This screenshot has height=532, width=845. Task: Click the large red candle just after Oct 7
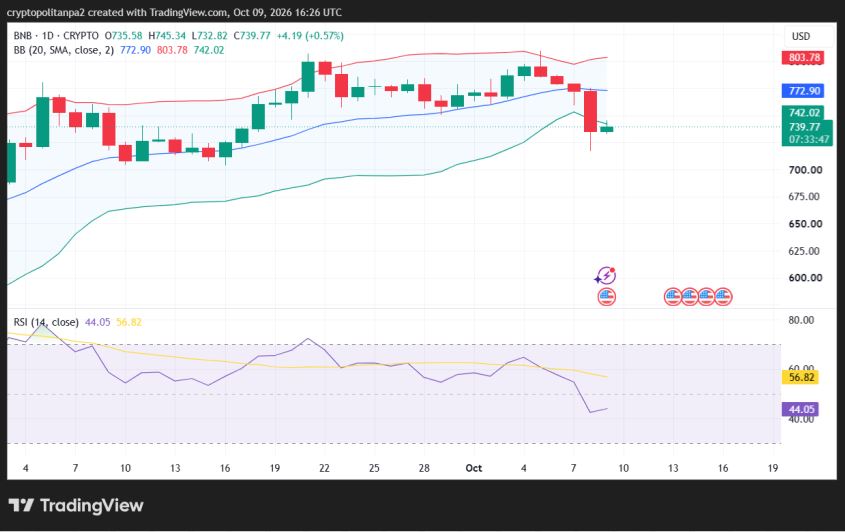(591, 111)
